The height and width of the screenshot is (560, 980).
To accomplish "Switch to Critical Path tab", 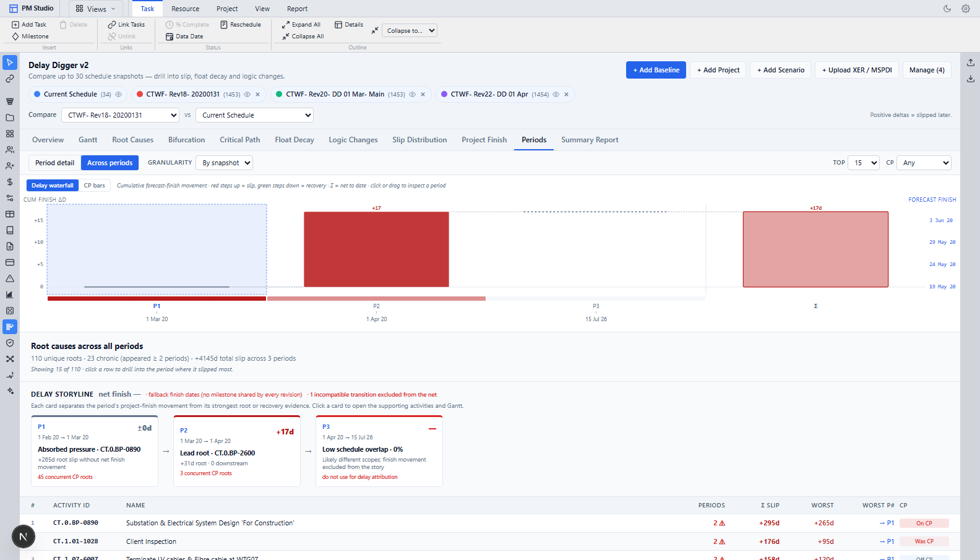I will click(x=239, y=140).
